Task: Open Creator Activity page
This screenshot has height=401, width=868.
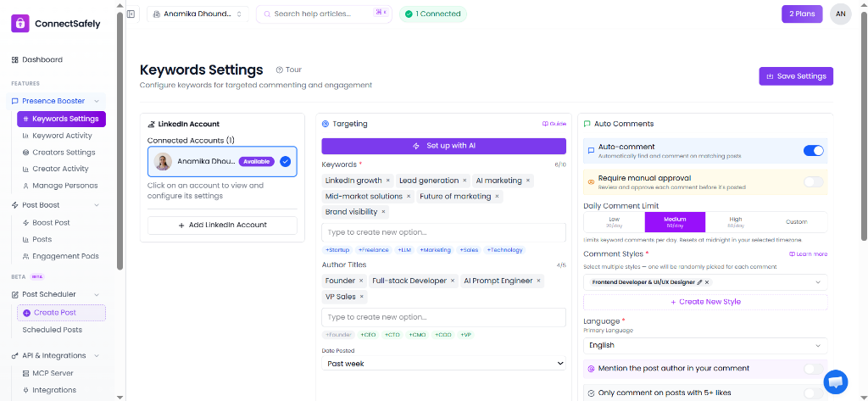Action: (61, 169)
